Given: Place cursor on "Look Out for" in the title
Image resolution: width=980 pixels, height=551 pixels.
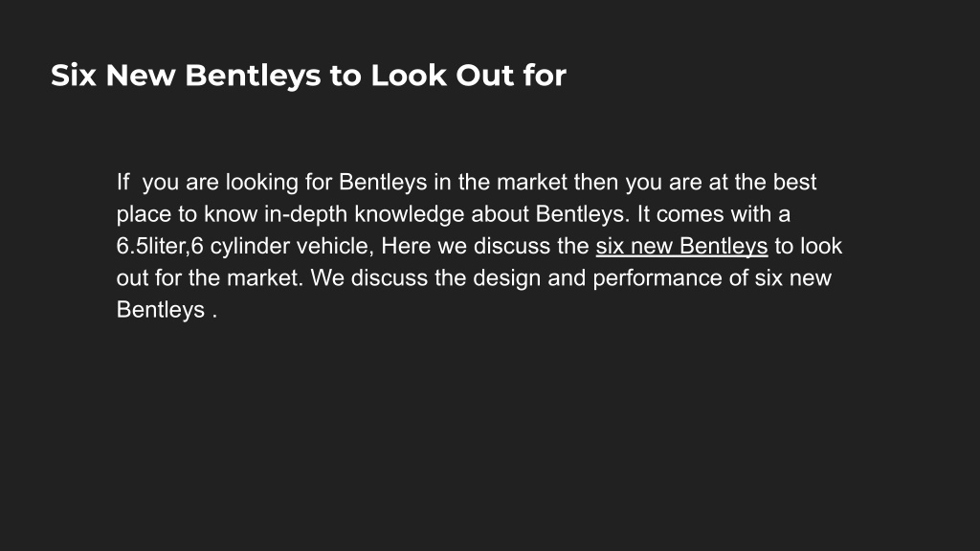Looking at the screenshot, I should 469,76.
